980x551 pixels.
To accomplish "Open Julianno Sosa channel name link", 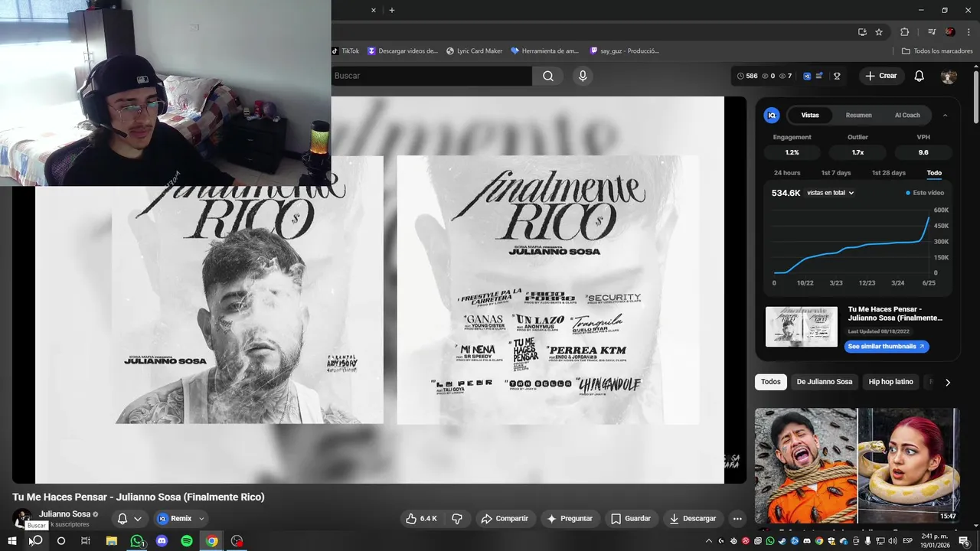I will pyautogui.click(x=64, y=514).
